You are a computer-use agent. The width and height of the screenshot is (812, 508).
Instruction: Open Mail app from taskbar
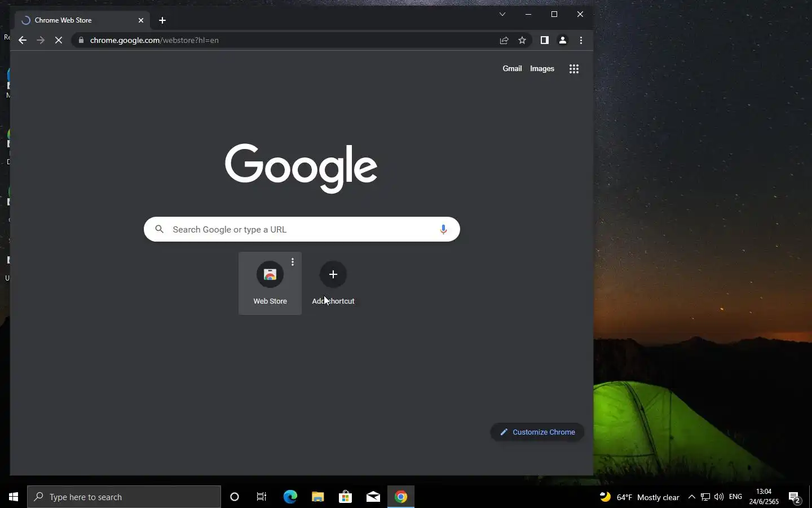(x=373, y=497)
